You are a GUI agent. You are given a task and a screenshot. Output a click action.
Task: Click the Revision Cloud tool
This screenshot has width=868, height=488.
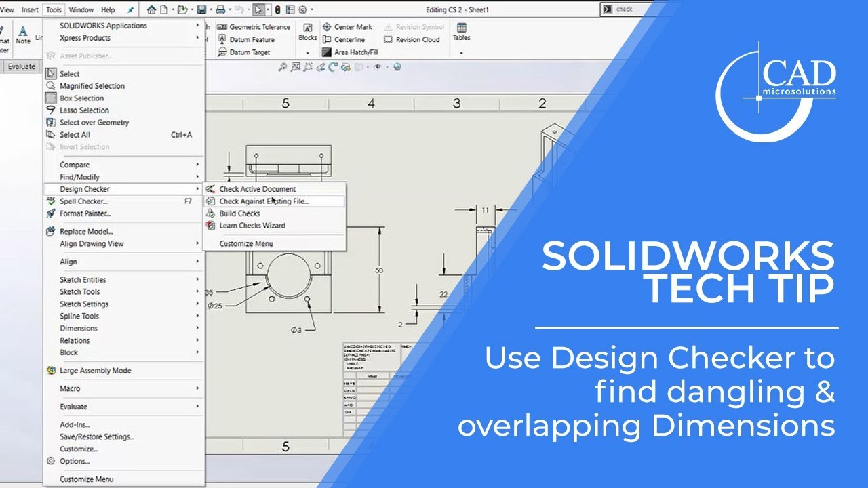[x=412, y=39]
